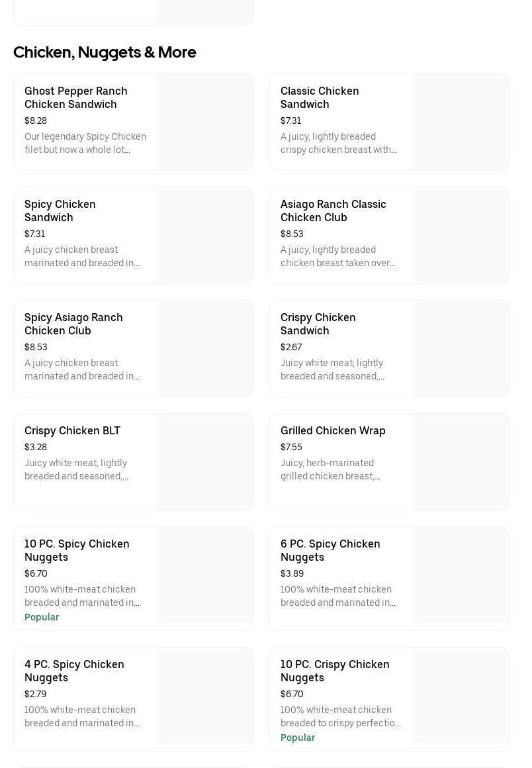Click Popular tag on 10 PC. Crispy Nuggets

pos(298,738)
